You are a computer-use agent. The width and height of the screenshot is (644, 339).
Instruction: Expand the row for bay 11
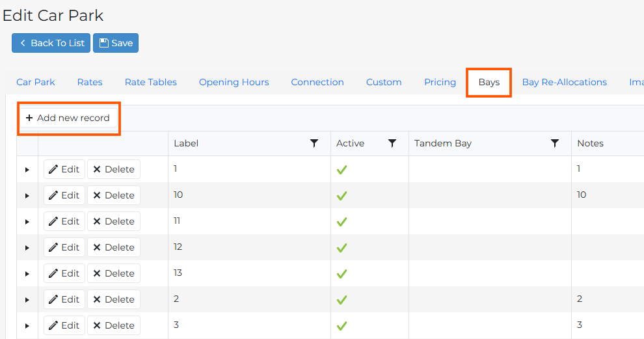tap(27, 222)
